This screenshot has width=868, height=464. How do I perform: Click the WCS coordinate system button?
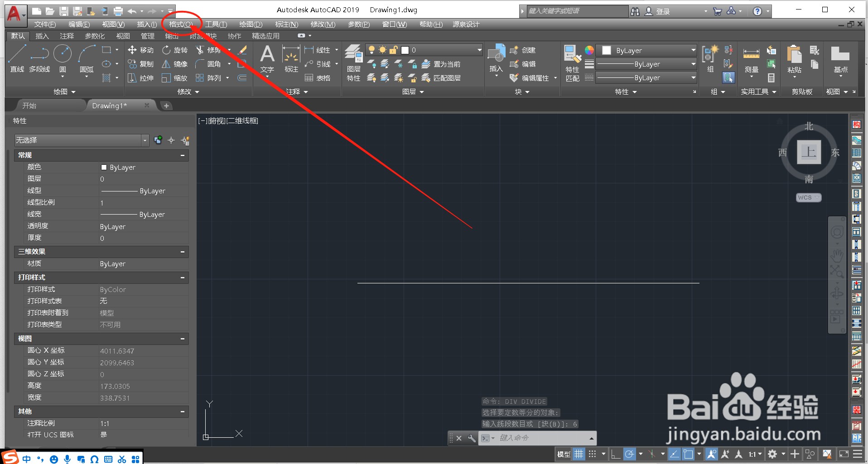808,198
